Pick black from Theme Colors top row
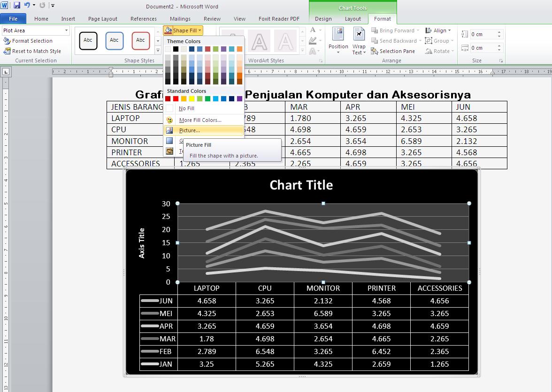Viewport: 552px width, 392px height. [176, 49]
